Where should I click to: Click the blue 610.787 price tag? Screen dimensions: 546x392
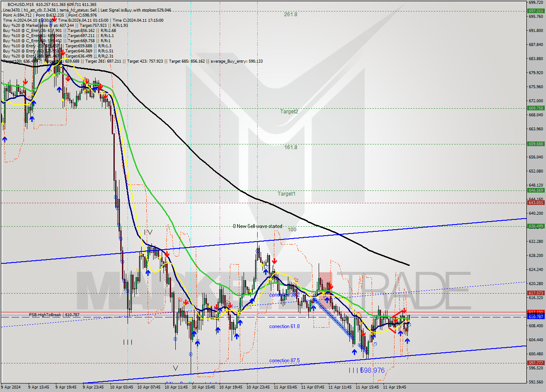pos(535,317)
